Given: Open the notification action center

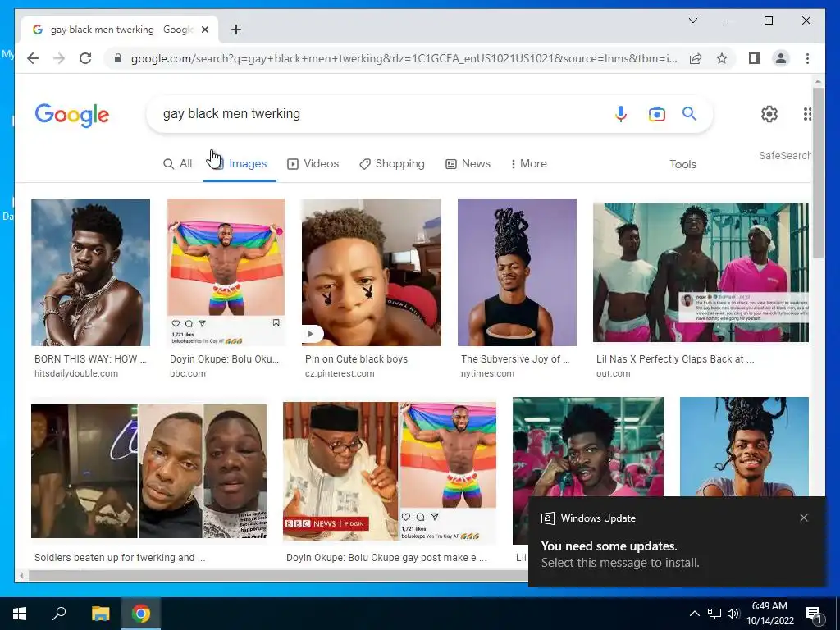Looking at the screenshot, I should tap(814, 614).
